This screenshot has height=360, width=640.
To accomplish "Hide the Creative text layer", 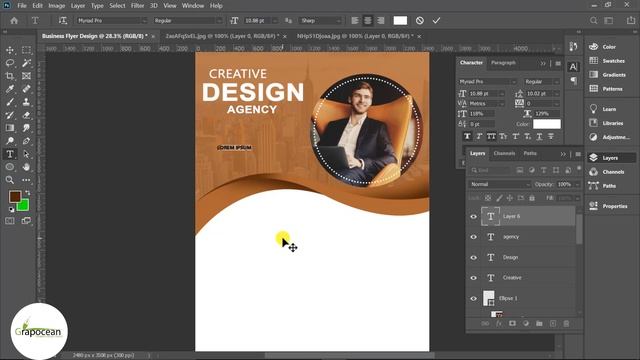I will pos(473,278).
